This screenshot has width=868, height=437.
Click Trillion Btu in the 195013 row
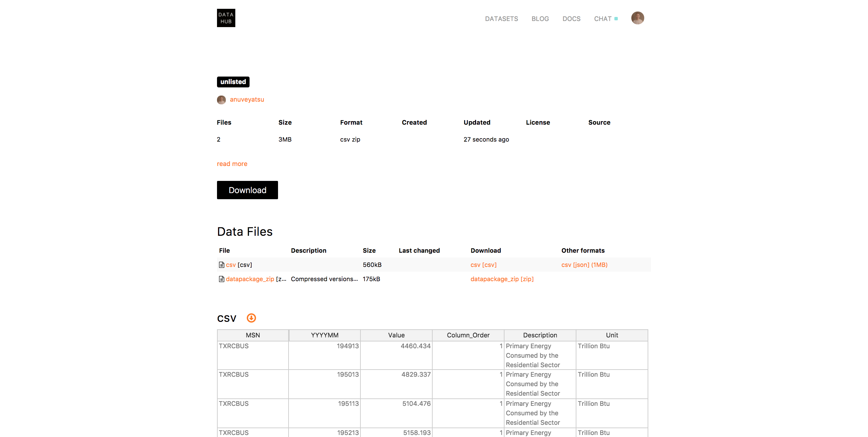(594, 375)
